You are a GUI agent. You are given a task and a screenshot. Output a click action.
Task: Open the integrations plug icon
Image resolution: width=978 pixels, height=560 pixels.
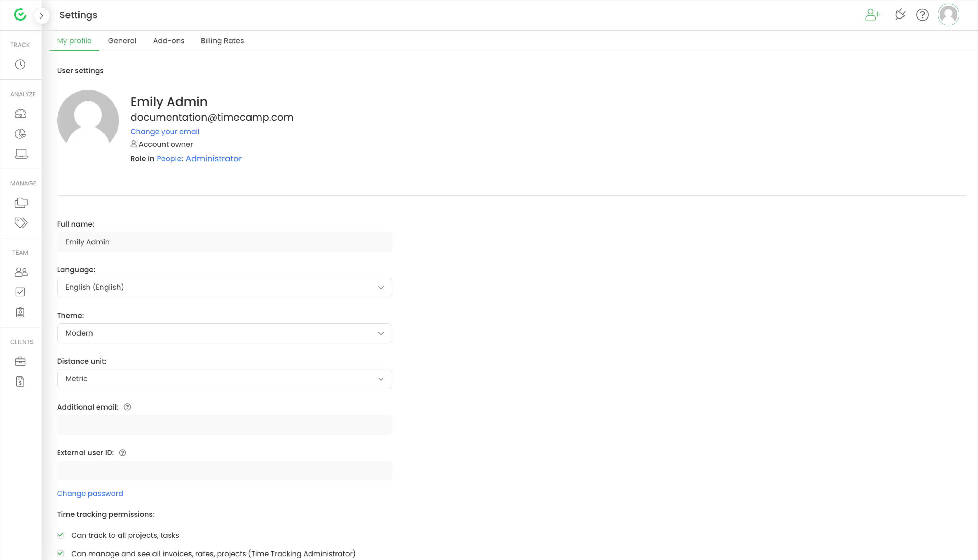(x=900, y=15)
